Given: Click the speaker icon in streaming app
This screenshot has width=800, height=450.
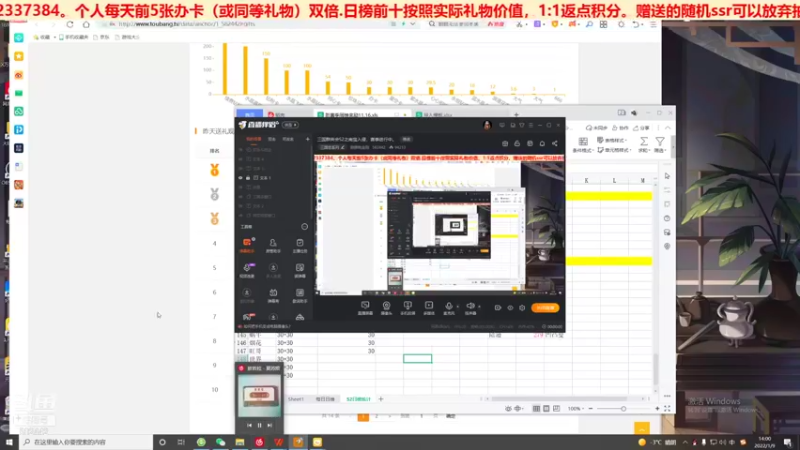Looking at the screenshot, I should pos(470,306).
